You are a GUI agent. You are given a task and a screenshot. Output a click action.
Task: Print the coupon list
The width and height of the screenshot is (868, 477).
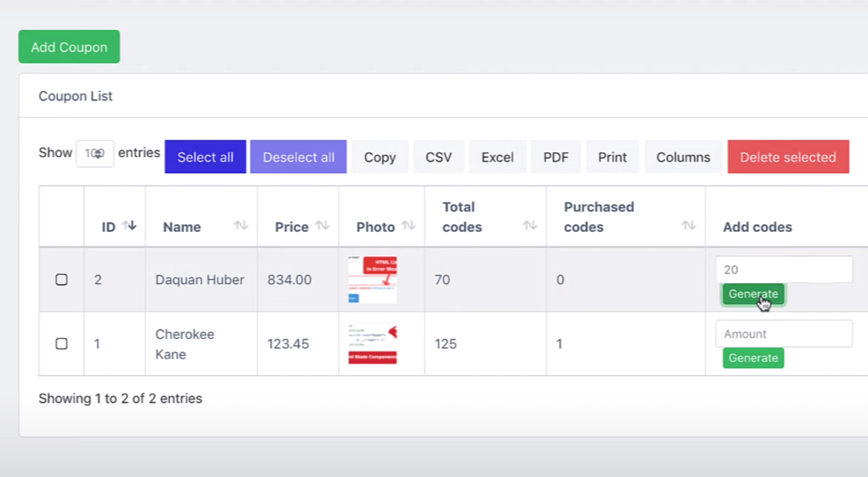tap(612, 157)
